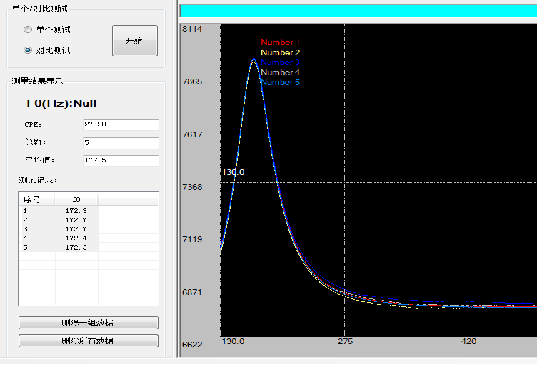Click the third result field below CPK
The width and height of the screenshot is (537, 365).
[121, 161]
